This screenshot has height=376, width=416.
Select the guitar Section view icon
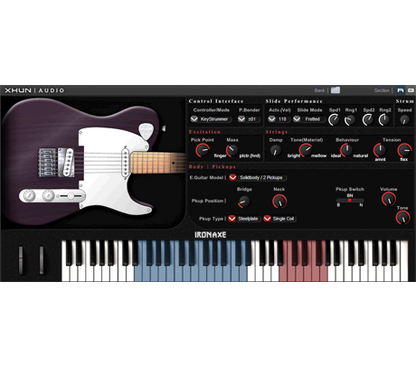[x=400, y=90]
